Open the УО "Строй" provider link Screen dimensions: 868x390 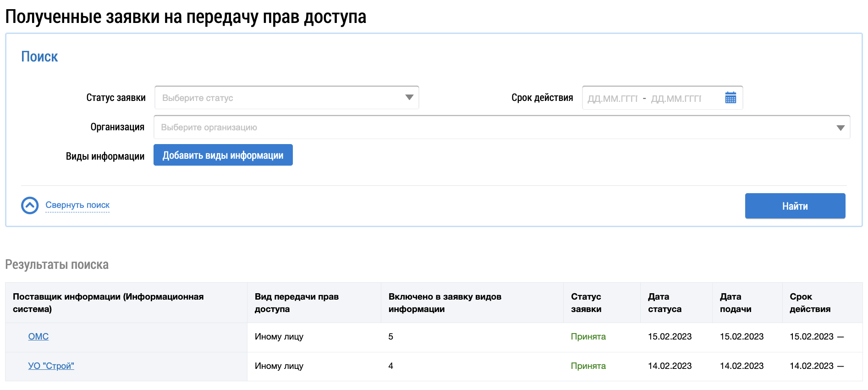click(51, 366)
